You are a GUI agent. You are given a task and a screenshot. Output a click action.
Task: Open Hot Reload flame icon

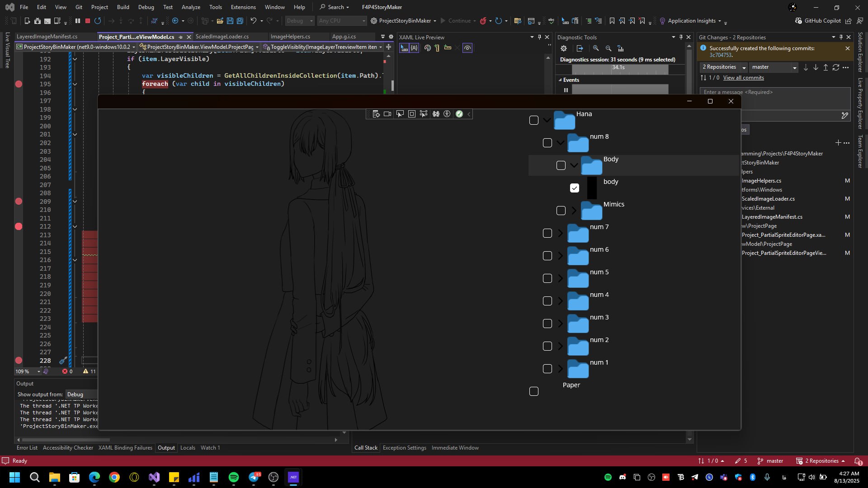pos(483,21)
